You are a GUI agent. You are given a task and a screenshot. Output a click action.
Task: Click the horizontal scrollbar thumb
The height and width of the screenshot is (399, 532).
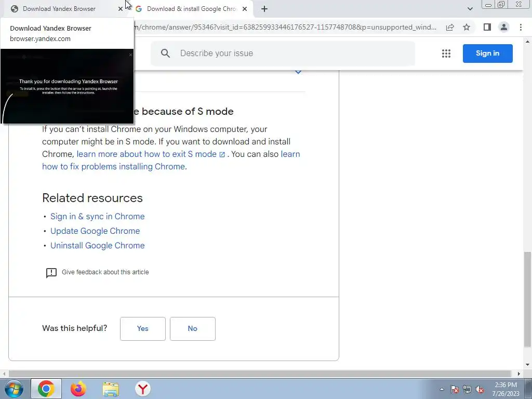click(260, 374)
